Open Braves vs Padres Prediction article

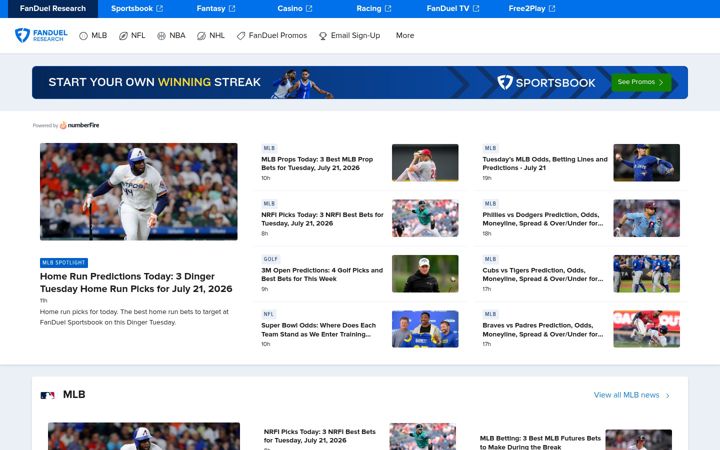[543, 330]
